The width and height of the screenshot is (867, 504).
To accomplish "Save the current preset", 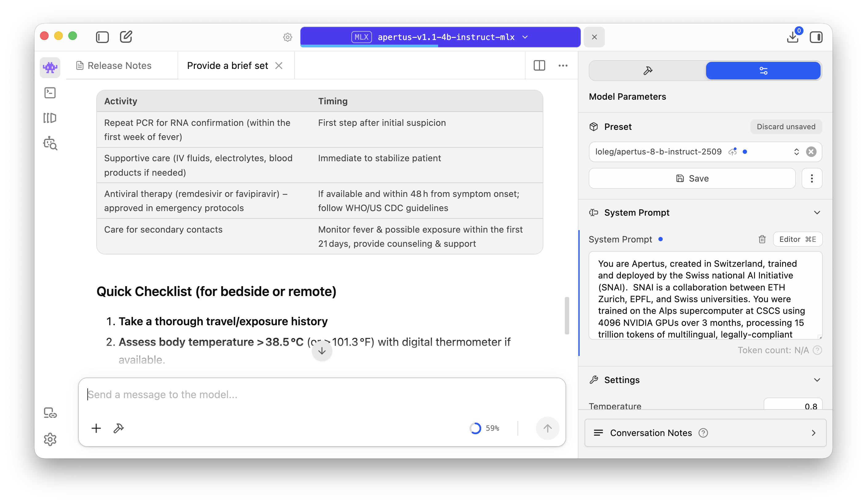I will pos(692,178).
